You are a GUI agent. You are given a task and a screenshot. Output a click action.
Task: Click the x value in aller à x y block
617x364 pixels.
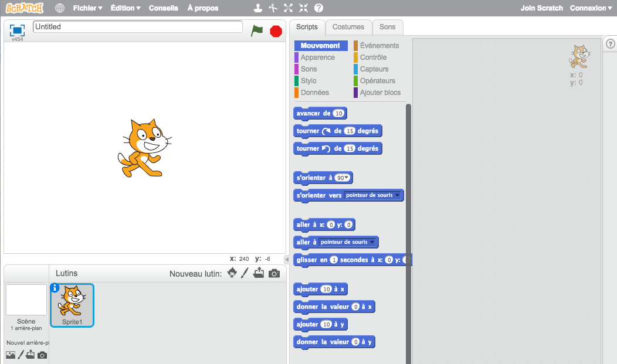[x=331, y=225]
